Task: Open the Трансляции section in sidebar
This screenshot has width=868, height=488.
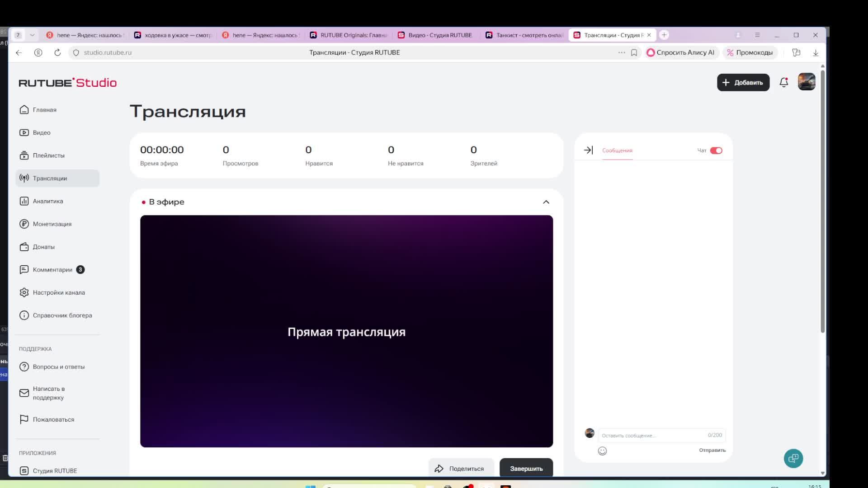Action: (x=50, y=178)
